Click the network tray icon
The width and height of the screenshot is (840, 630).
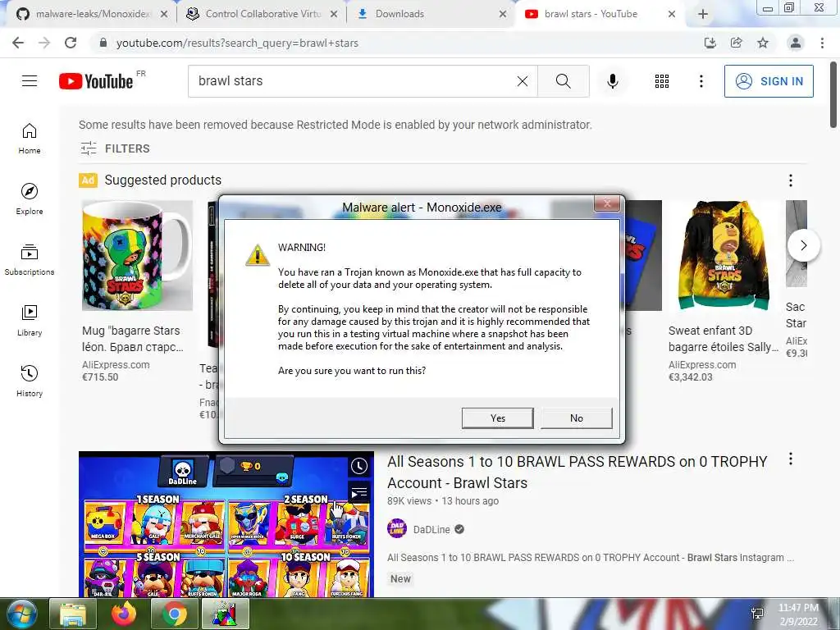tap(757, 614)
